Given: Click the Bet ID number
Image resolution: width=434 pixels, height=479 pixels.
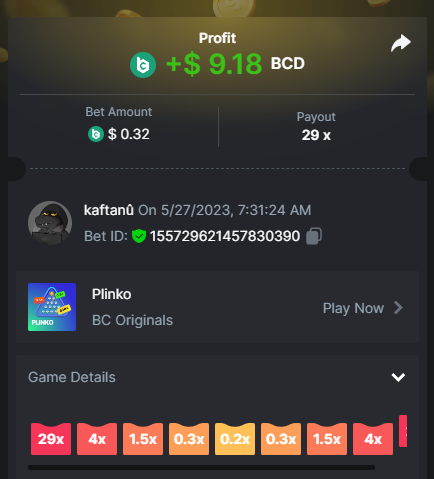Looking at the screenshot, I should (225, 236).
